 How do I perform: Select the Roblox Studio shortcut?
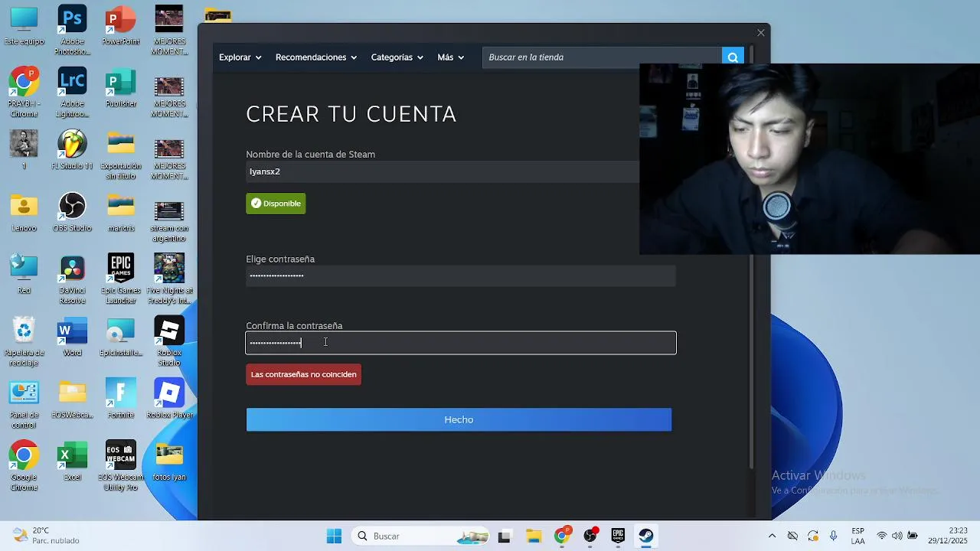(169, 342)
